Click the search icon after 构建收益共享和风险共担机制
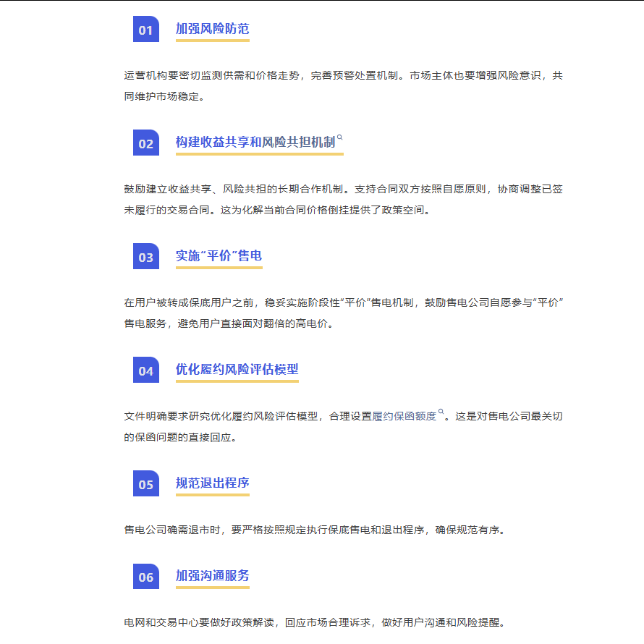Viewport: 644px width, 644px height. click(x=339, y=137)
